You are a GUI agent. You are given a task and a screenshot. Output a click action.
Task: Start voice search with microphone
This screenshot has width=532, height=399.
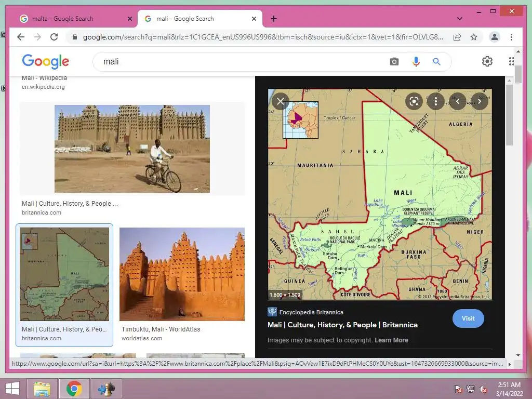(x=416, y=62)
